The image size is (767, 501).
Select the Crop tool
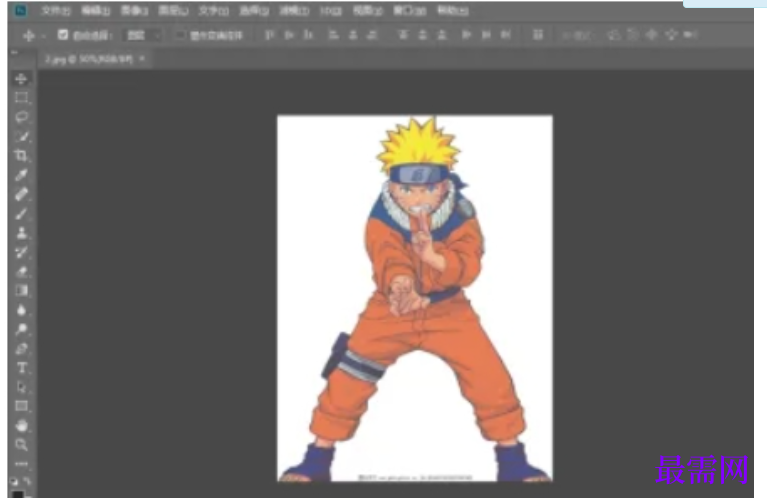tap(21, 156)
